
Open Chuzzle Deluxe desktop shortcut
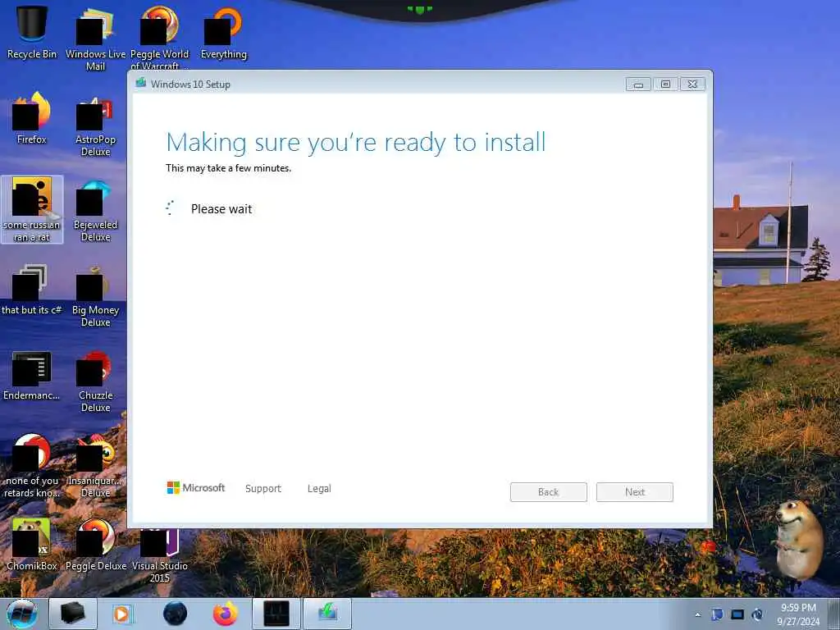coord(95,381)
